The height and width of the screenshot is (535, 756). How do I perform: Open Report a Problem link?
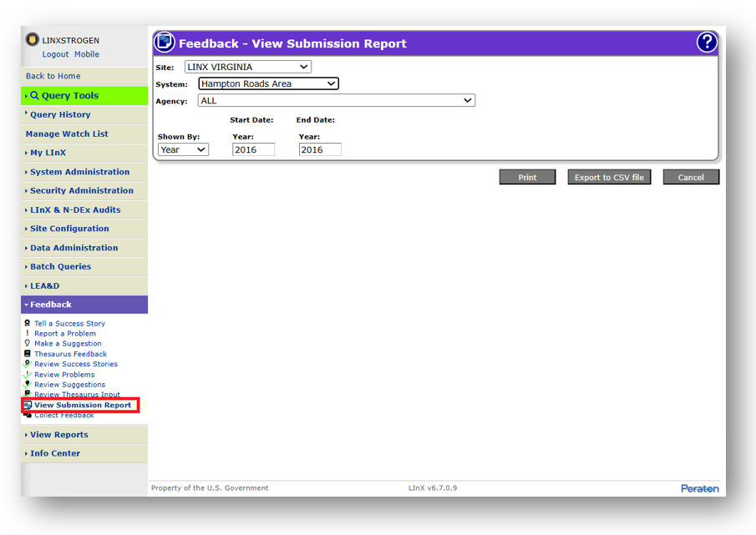[65, 334]
